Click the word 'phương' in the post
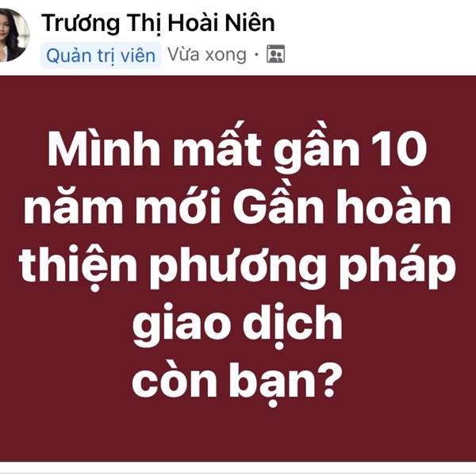The height and width of the screenshot is (476, 476). 238,271
